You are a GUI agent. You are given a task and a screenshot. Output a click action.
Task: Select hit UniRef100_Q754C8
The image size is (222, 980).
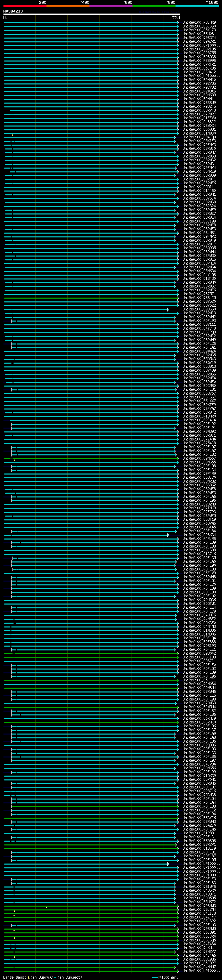[199, 443]
